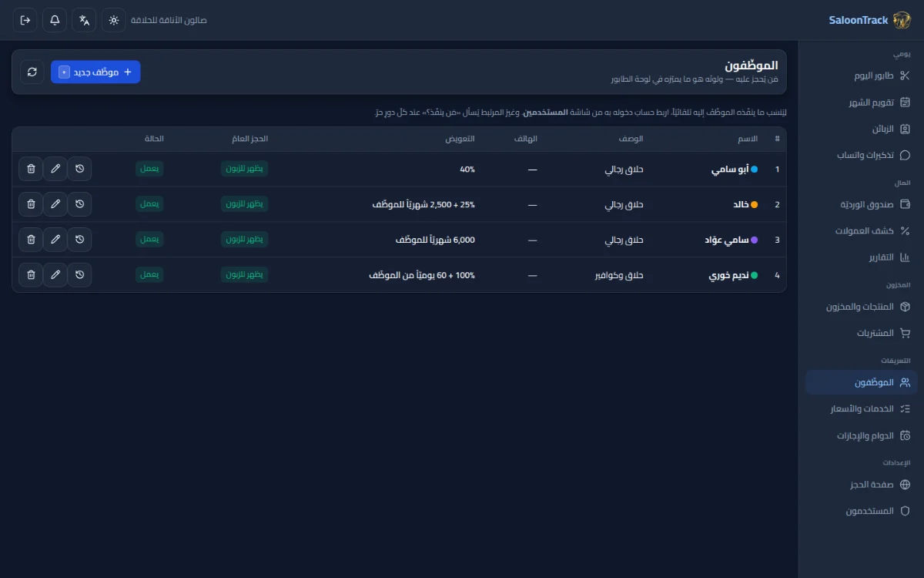Go to التقارير page
This screenshot has width=924, height=578.
tap(862, 257)
